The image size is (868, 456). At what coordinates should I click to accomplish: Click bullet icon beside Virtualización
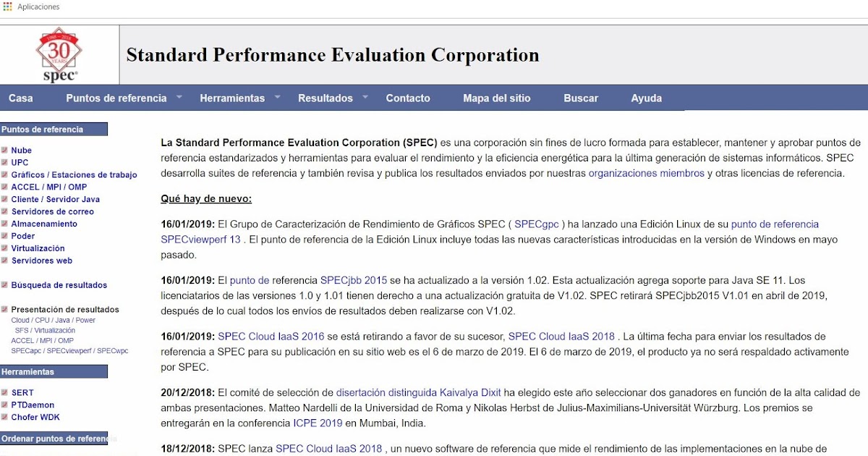click(4, 248)
